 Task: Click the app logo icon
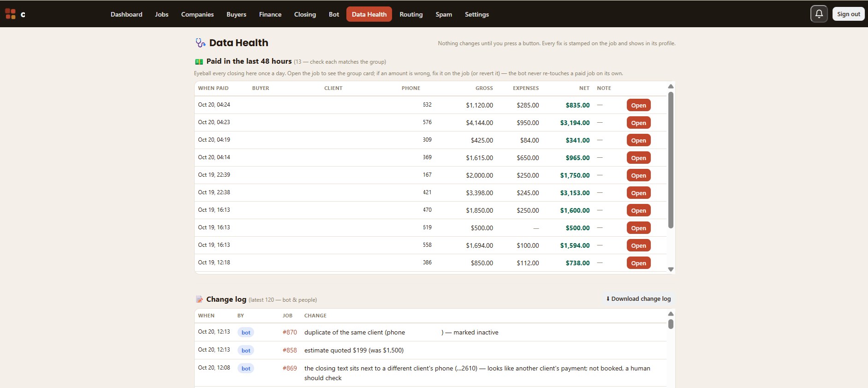click(x=10, y=14)
